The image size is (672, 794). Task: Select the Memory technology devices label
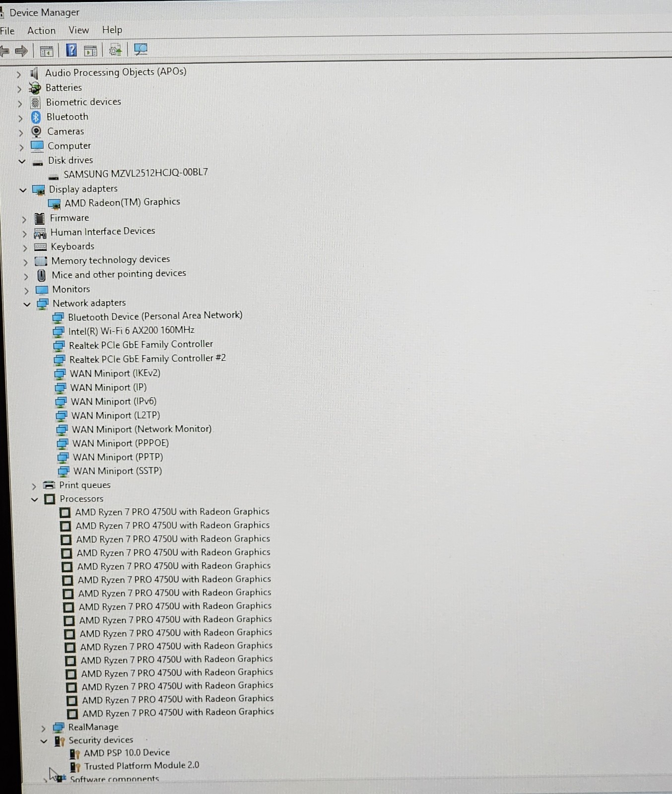(111, 260)
